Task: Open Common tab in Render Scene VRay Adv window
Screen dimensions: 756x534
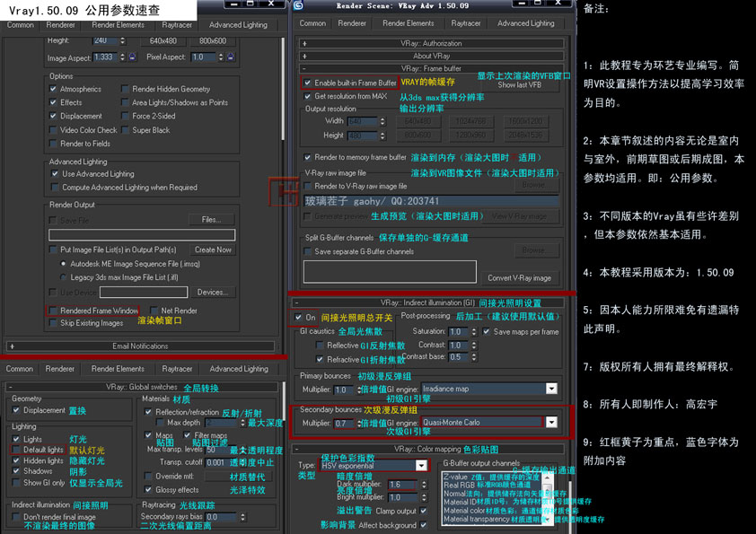Action: click(312, 23)
